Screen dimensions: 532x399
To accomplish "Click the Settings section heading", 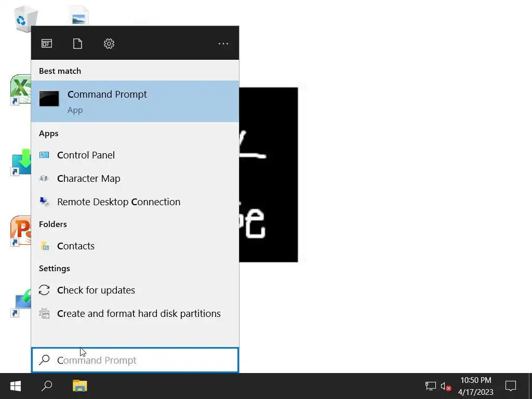I will coord(54,269).
